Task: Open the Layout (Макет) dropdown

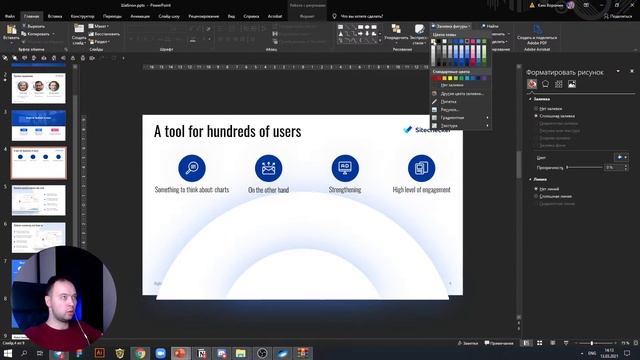Action: pos(99,26)
